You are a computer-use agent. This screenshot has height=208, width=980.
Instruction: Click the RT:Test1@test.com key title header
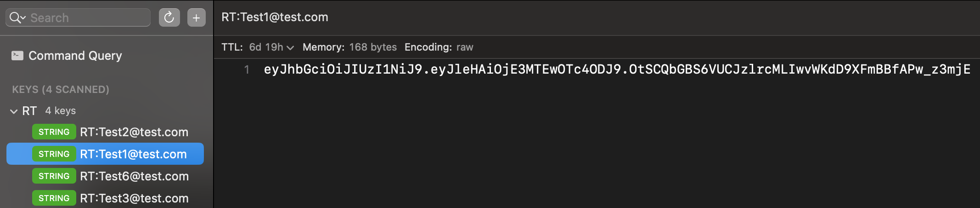coord(275,17)
